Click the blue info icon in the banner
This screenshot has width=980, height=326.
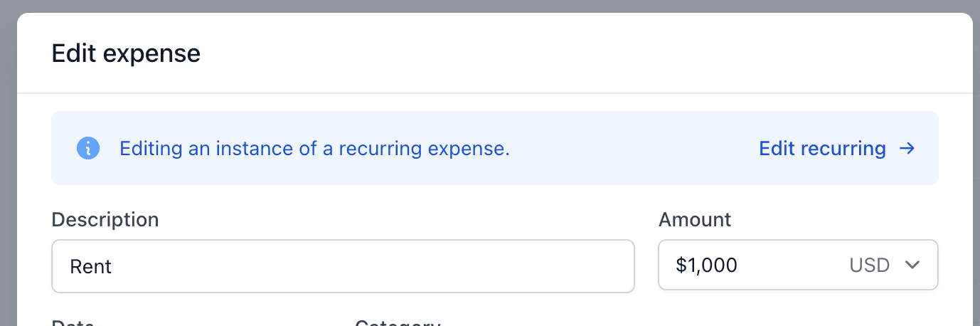(x=87, y=148)
